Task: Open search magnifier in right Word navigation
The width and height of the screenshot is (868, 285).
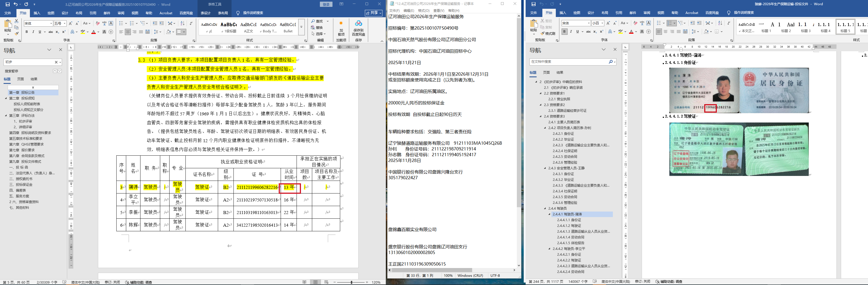Action: (610, 62)
